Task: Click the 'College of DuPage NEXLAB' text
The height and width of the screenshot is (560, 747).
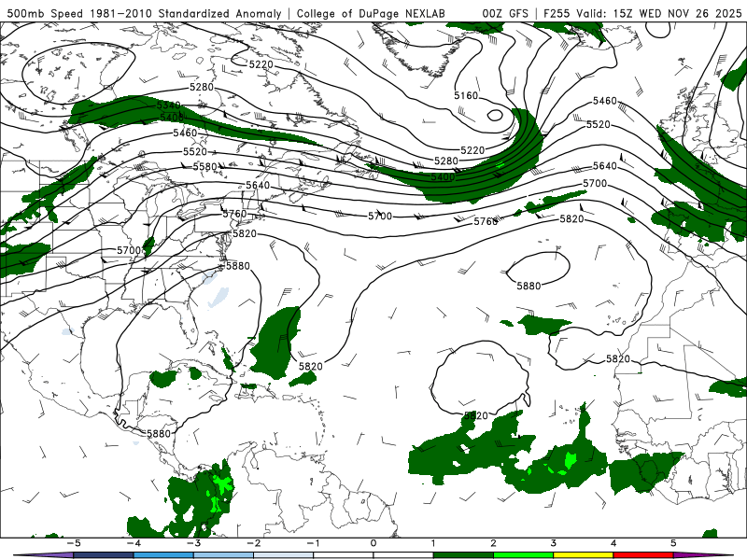Action: [x=371, y=13]
